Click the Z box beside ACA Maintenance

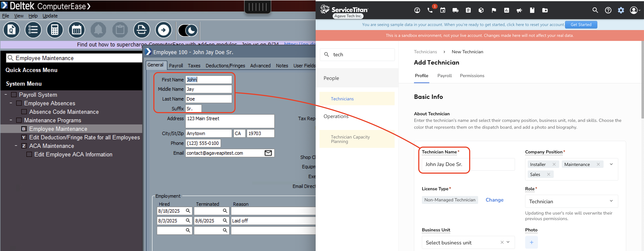(24, 146)
